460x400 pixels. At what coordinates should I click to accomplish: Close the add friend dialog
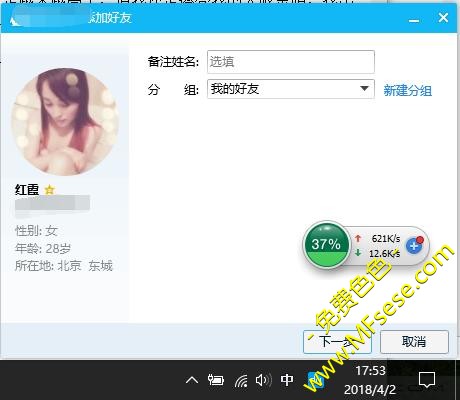click(443, 17)
